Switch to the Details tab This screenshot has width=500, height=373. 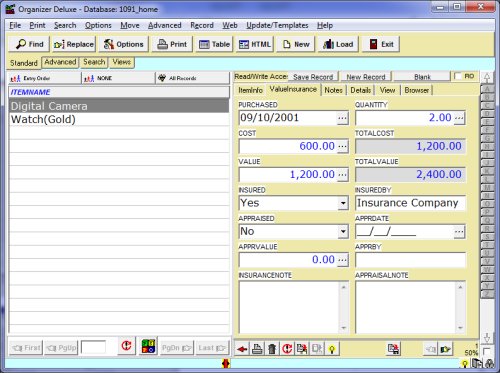pyautogui.click(x=361, y=90)
